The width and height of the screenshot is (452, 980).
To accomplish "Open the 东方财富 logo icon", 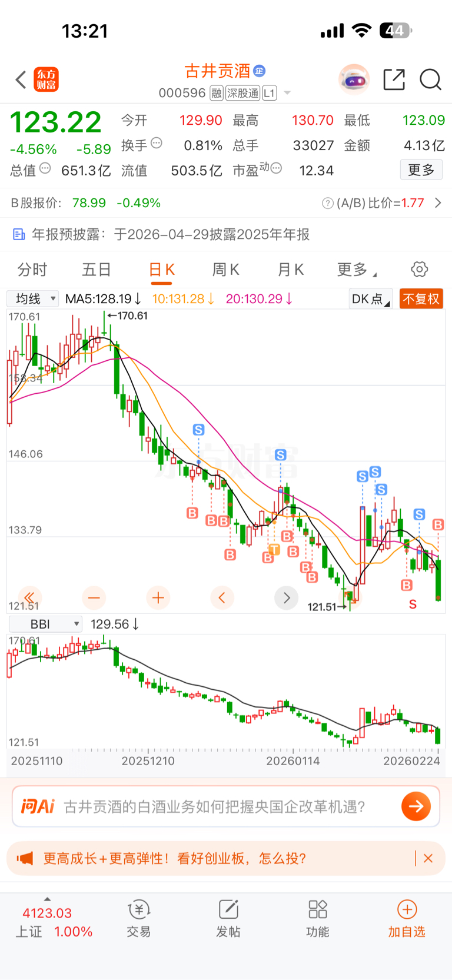I will coord(46,79).
